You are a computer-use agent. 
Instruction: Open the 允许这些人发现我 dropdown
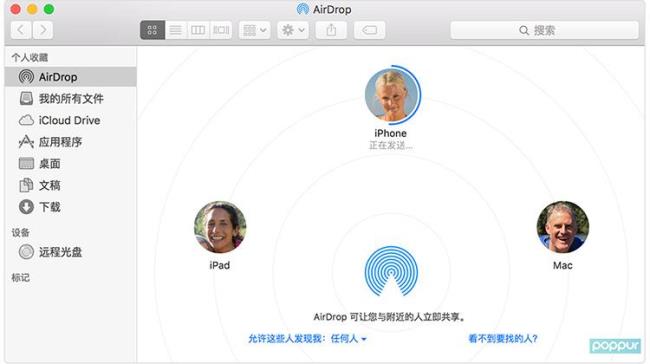[x=307, y=339]
